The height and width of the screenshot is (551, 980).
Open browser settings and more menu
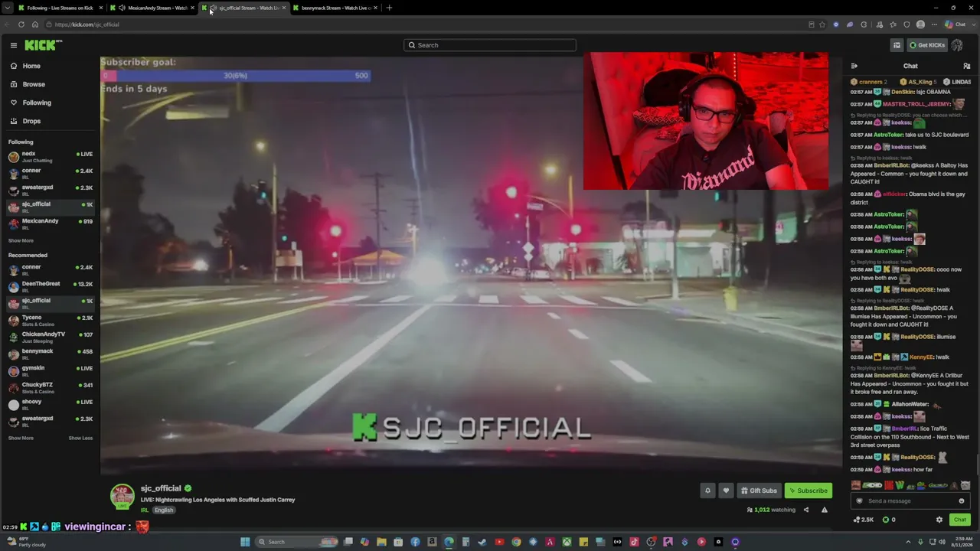coord(934,24)
